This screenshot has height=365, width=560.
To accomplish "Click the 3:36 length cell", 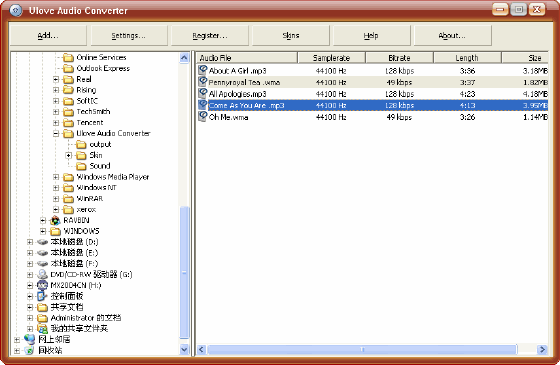I will [467, 71].
